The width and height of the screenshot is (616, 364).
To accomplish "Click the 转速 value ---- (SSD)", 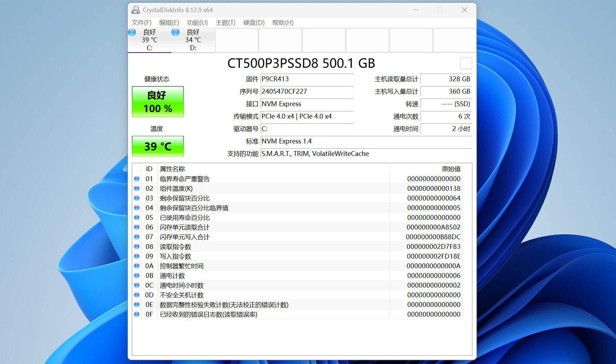I will [446, 104].
